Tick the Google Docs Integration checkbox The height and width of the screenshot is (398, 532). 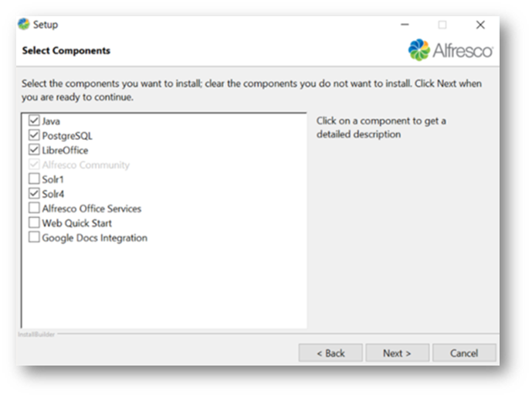(34, 238)
